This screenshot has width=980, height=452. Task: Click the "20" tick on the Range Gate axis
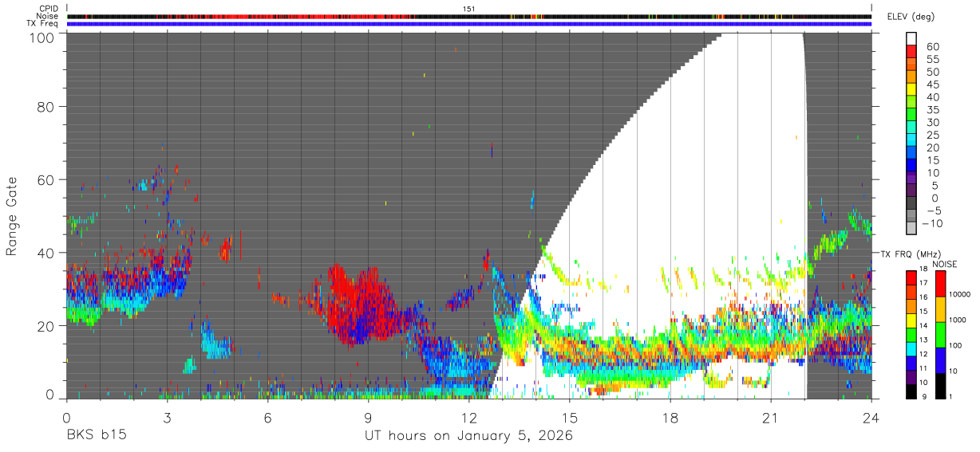point(46,325)
